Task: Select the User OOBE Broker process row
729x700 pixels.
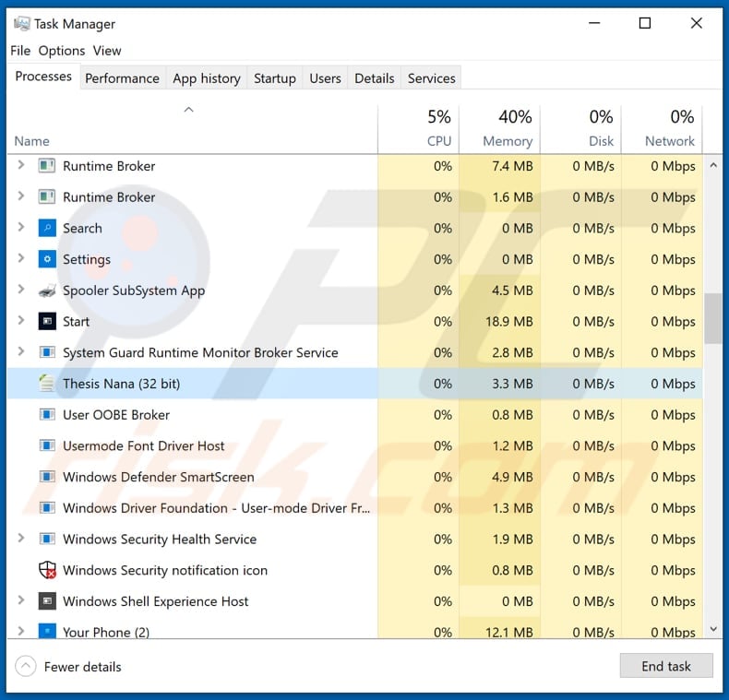Action: [x=355, y=415]
